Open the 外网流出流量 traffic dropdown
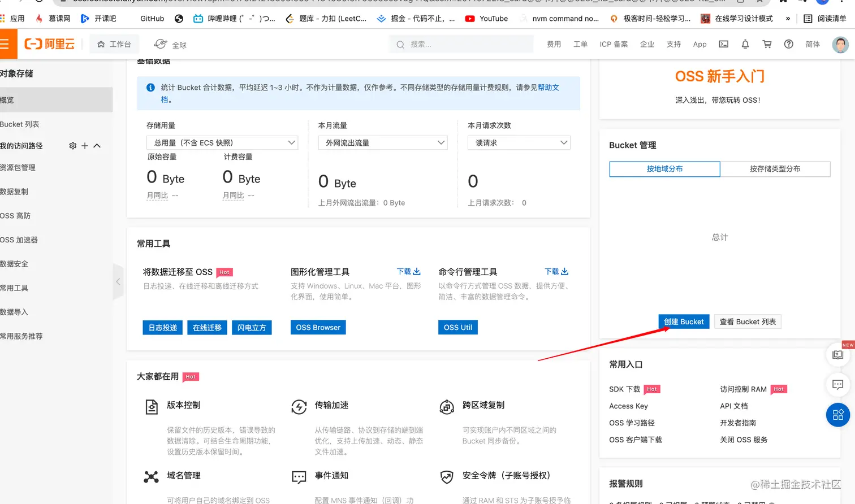The width and height of the screenshot is (855, 504). click(x=383, y=143)
